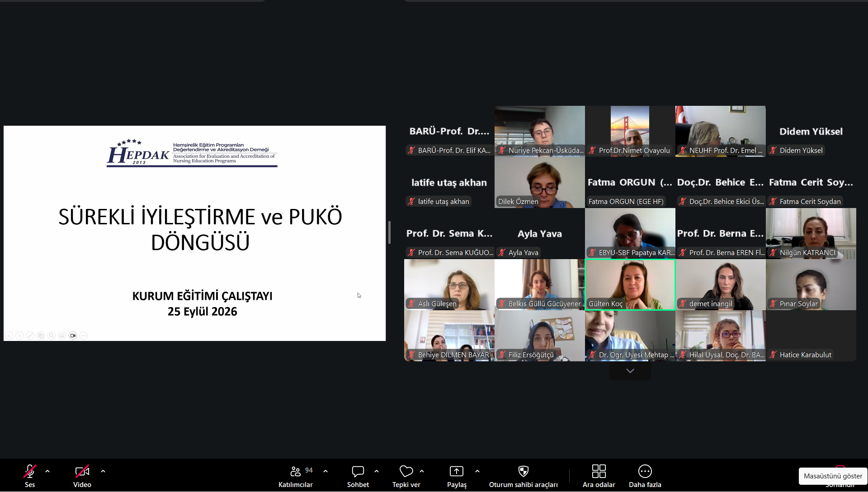Select Pınar Soylar video tile
Viewport: 868px width, 492px height.
coord(811,284)
